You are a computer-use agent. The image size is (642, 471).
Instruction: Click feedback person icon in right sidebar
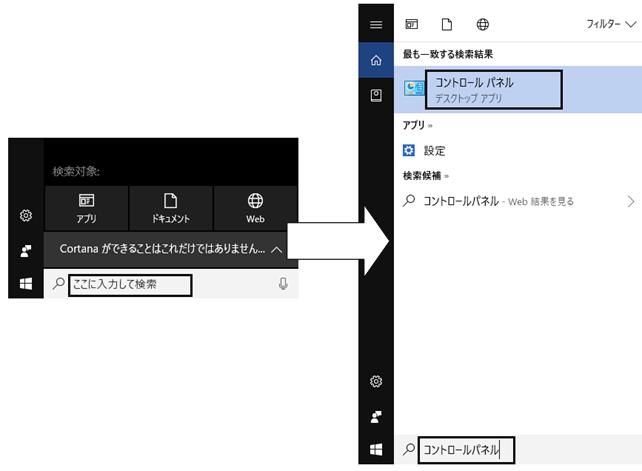[x=376, y=417]
